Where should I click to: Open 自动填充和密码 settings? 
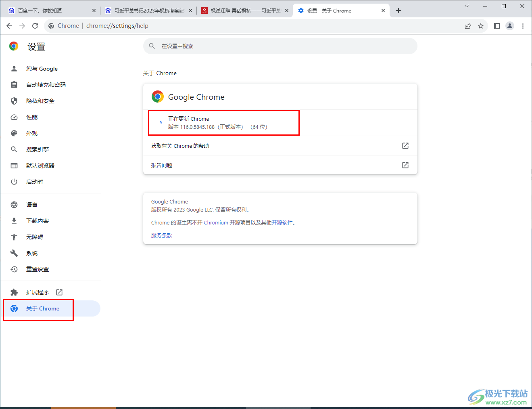(x=50, y=85)
